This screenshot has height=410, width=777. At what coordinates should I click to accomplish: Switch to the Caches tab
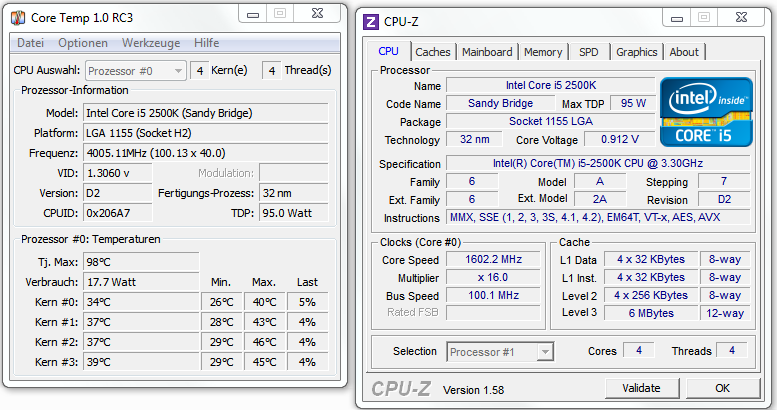tap(433, 52)
